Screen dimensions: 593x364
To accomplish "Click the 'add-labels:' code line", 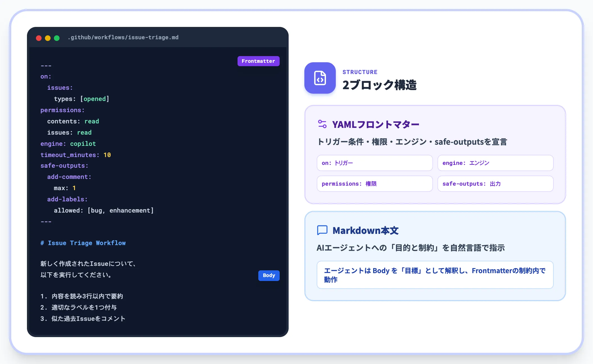I will (x=67, y=199).
